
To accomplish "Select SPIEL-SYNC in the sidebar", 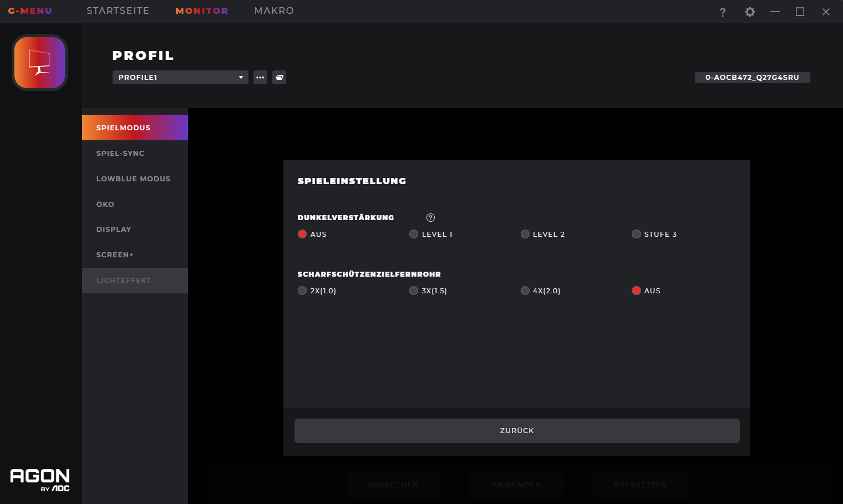I will tap(120, 153).
